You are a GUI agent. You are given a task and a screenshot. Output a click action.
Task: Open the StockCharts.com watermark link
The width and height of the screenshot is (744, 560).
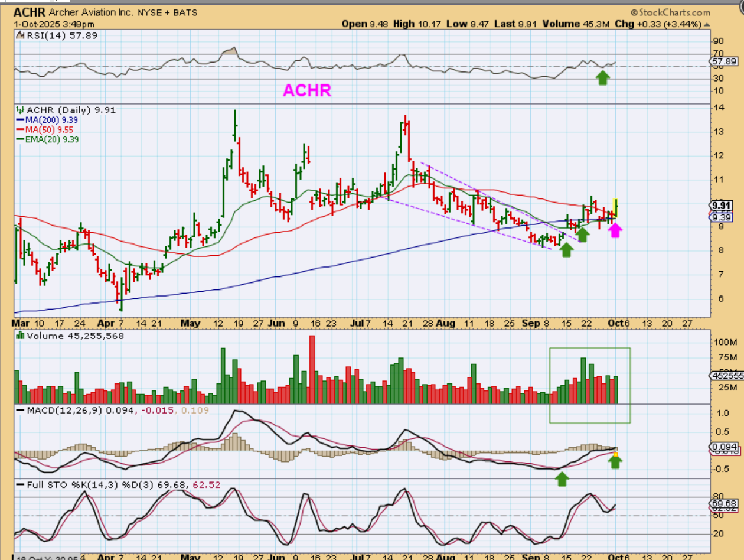coord(670,12)
